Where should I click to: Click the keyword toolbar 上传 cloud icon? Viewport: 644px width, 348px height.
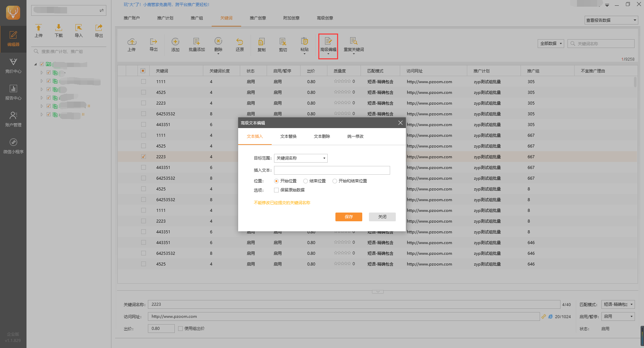[132, 42]
